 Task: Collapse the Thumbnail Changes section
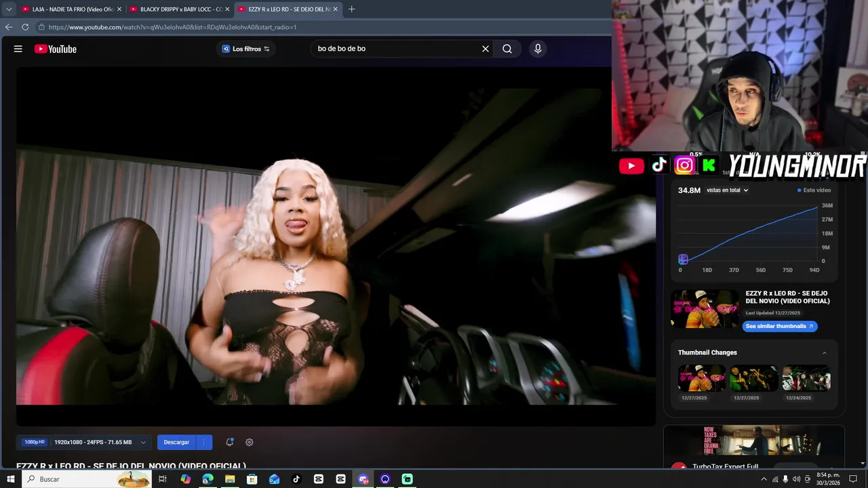(x=825, y=352)
